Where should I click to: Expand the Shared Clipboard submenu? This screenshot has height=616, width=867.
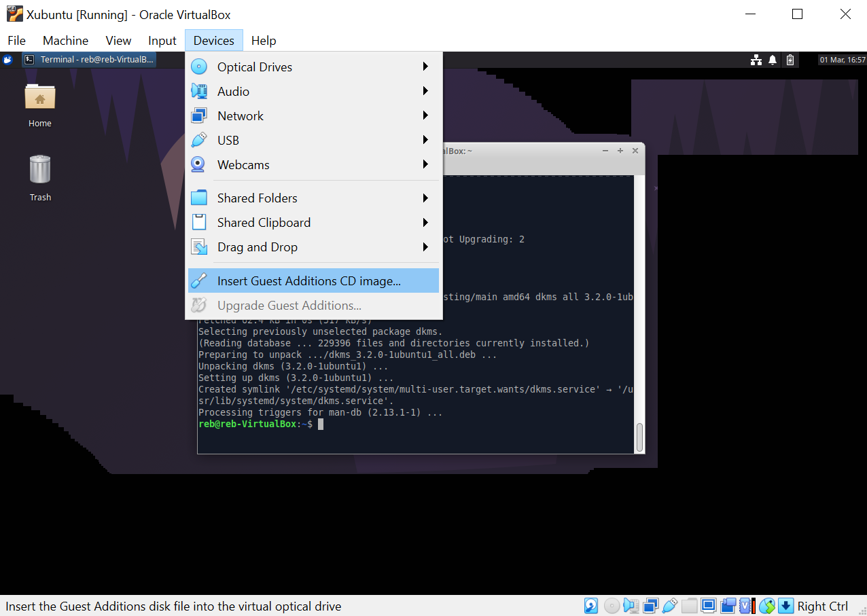click(314, 222)
